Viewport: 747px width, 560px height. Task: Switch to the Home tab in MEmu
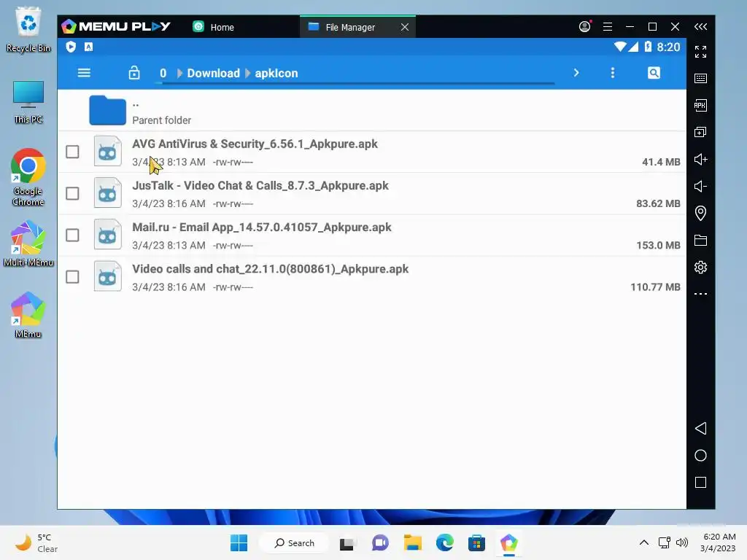(214, 27)
